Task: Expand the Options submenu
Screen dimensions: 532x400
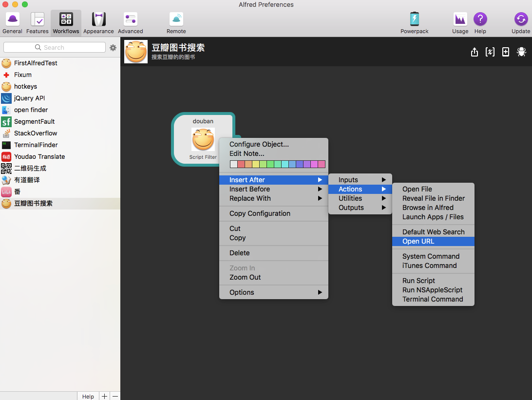Action: pyautogui.click(x=274, y=292)
